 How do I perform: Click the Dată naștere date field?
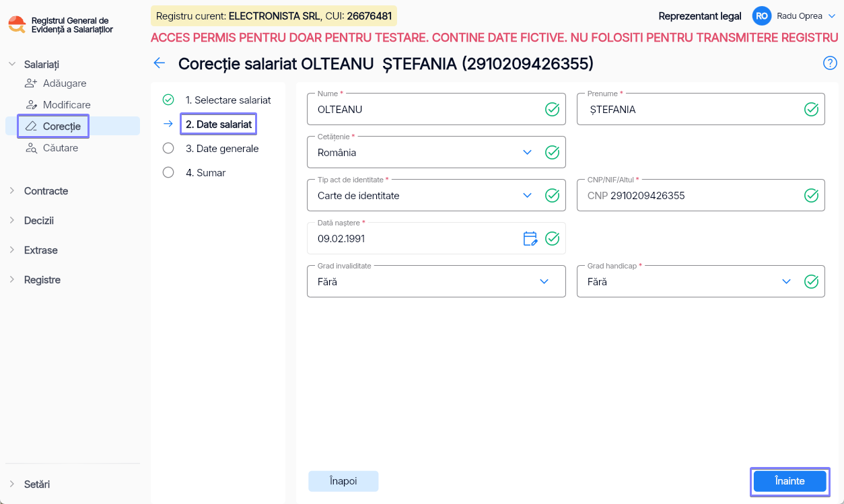pos(436,238)
